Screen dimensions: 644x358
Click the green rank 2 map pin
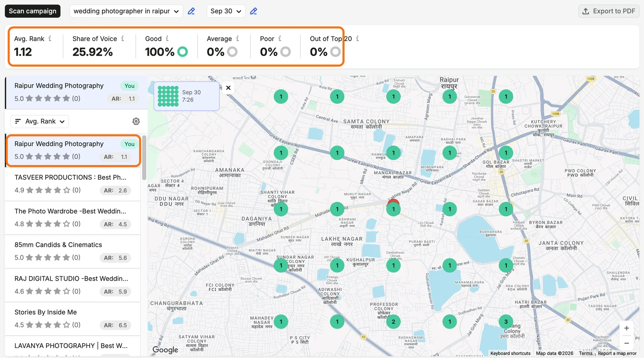393,321
